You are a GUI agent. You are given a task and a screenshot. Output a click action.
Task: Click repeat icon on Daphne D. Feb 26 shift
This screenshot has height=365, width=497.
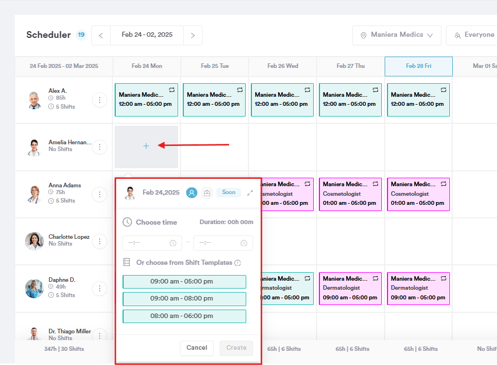pos(307,278)
